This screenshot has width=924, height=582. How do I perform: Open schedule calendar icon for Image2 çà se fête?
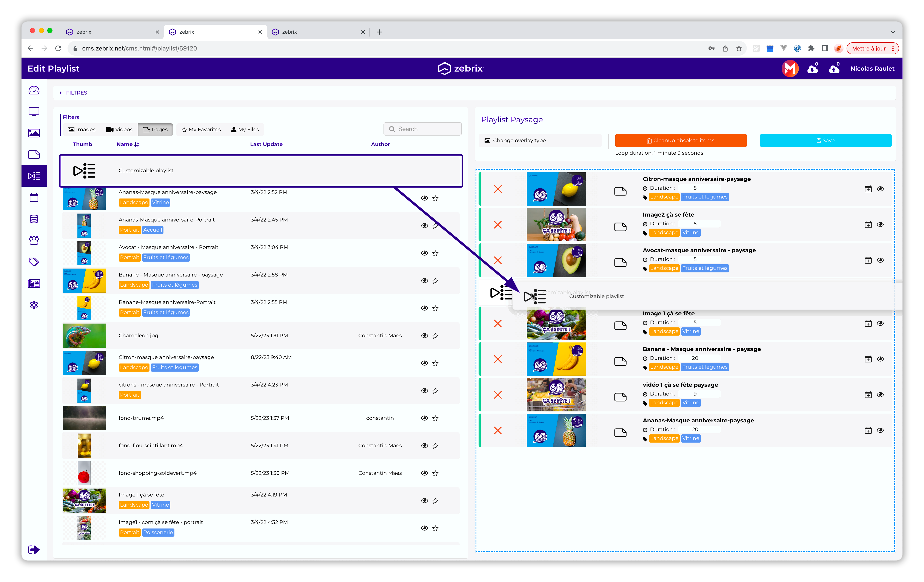tap(868, 225)
